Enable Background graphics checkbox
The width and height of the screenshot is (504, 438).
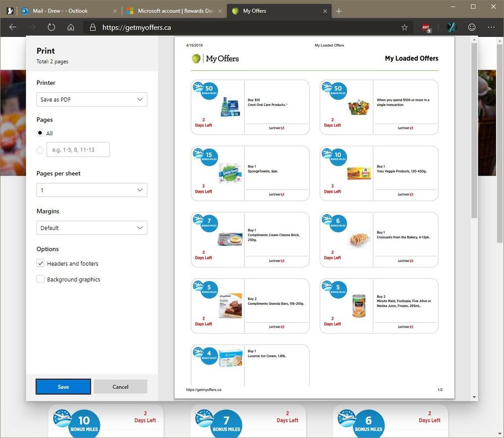(x=40, y=279)
